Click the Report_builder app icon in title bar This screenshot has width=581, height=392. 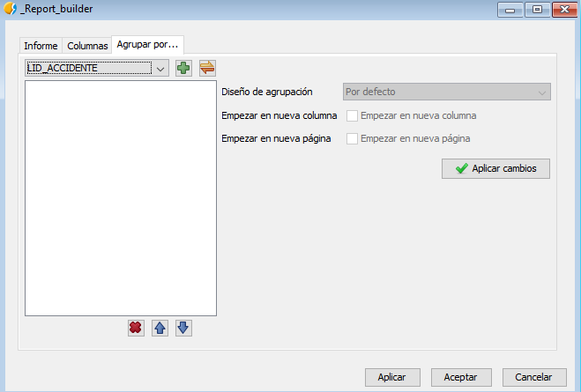(x=10, y=9)
